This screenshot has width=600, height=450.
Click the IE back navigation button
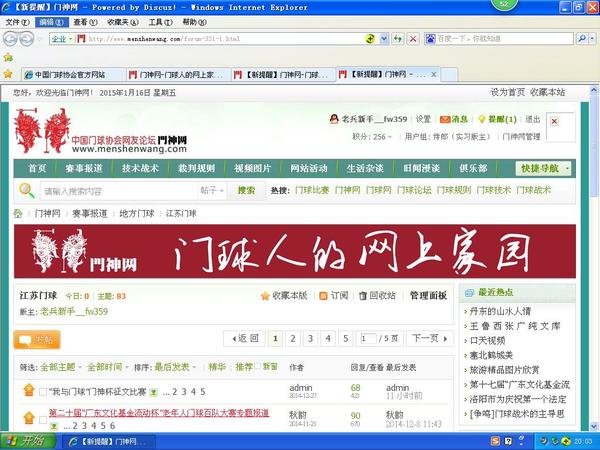tap(11, 39)
